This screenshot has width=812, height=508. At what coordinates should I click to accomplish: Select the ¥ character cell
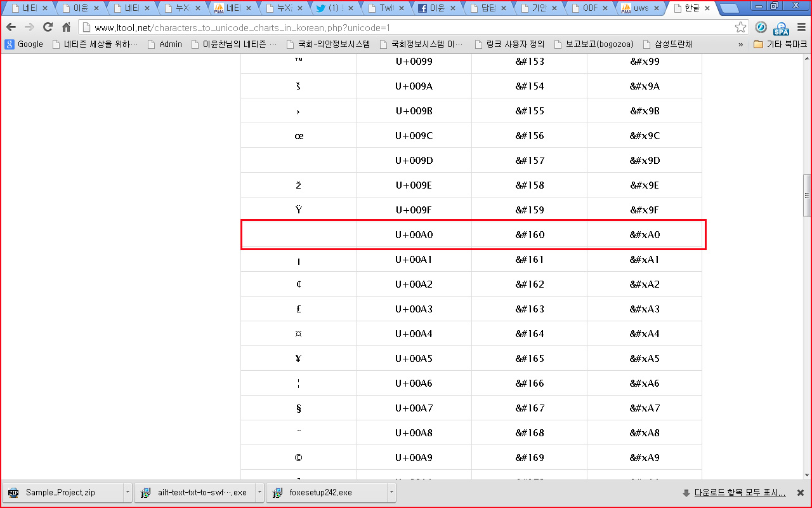coord(298,358)
